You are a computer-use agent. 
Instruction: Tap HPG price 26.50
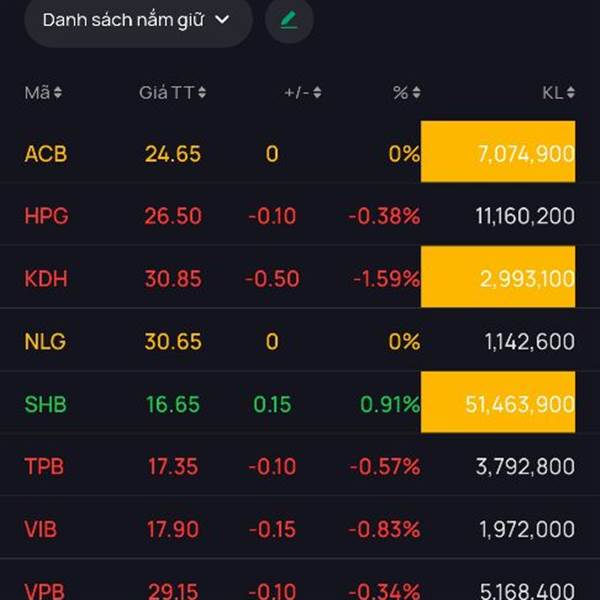tap(173, 216)
